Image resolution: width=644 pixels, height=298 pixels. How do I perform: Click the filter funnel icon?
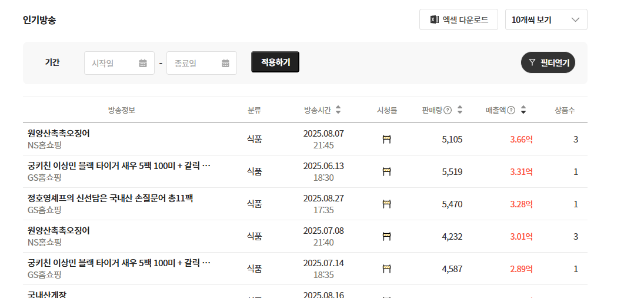(x=532, y=62)
